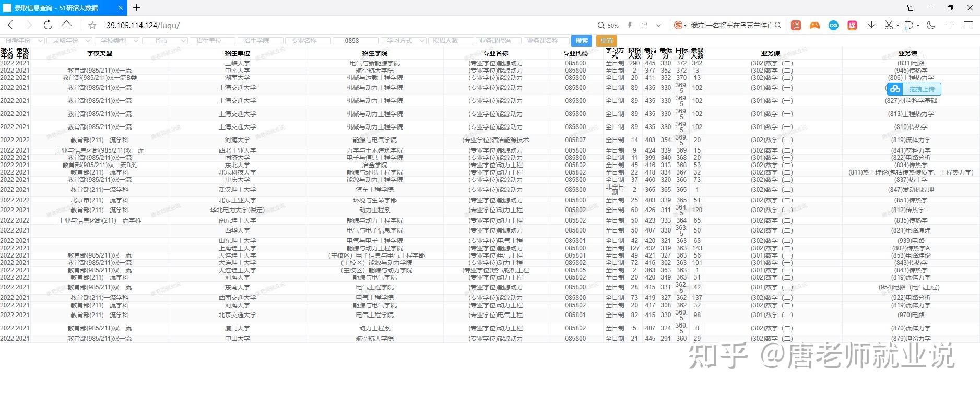Click the 招生单位 input field
Screen dimensions: 980x395
(x=212, y=41)
